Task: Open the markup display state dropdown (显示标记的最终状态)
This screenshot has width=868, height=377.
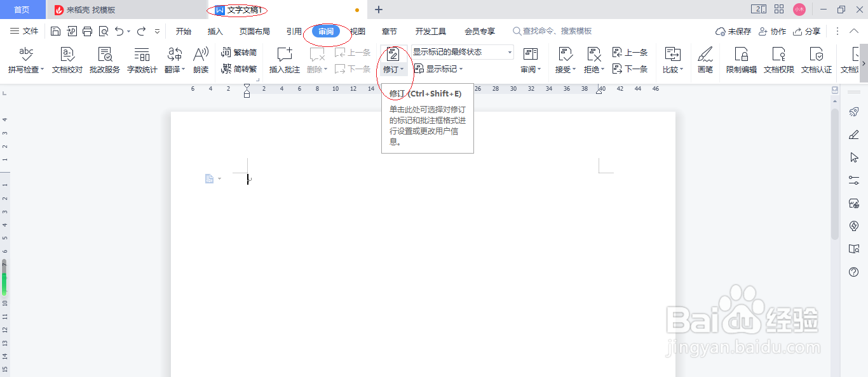Action: pos(461,51)
